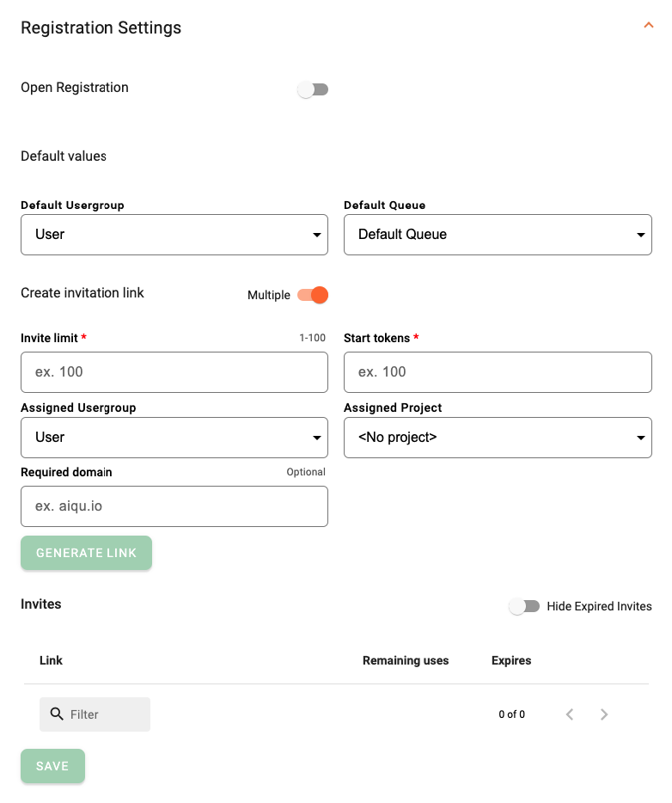Click the Save button
Viewport: 672px width, 803px height.
[52, 765]
